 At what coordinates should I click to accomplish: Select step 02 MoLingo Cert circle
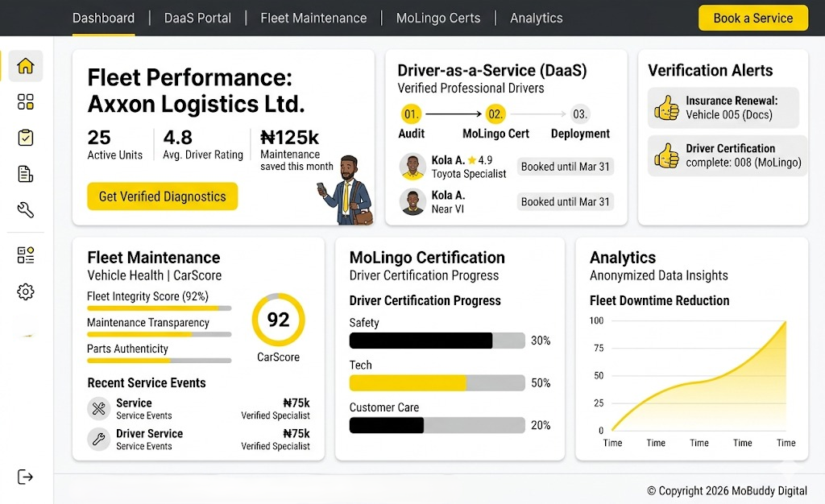tap(495, 114)
